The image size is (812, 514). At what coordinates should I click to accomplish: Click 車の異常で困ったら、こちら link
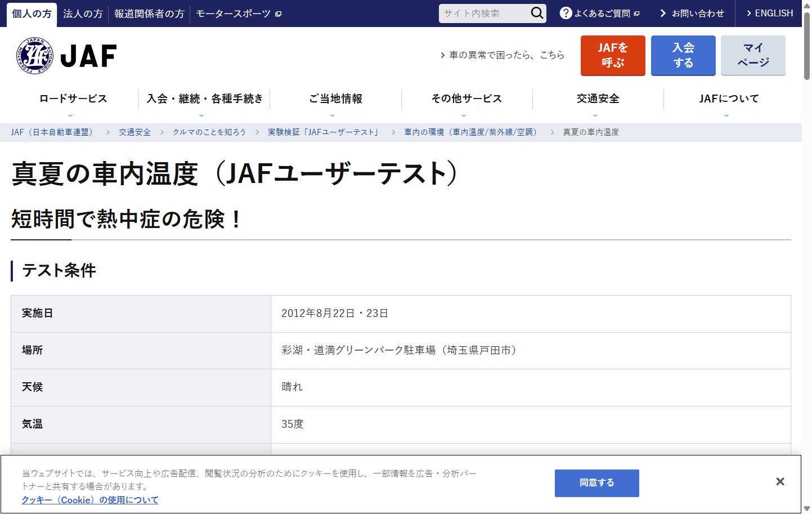[x=502, y=55]
